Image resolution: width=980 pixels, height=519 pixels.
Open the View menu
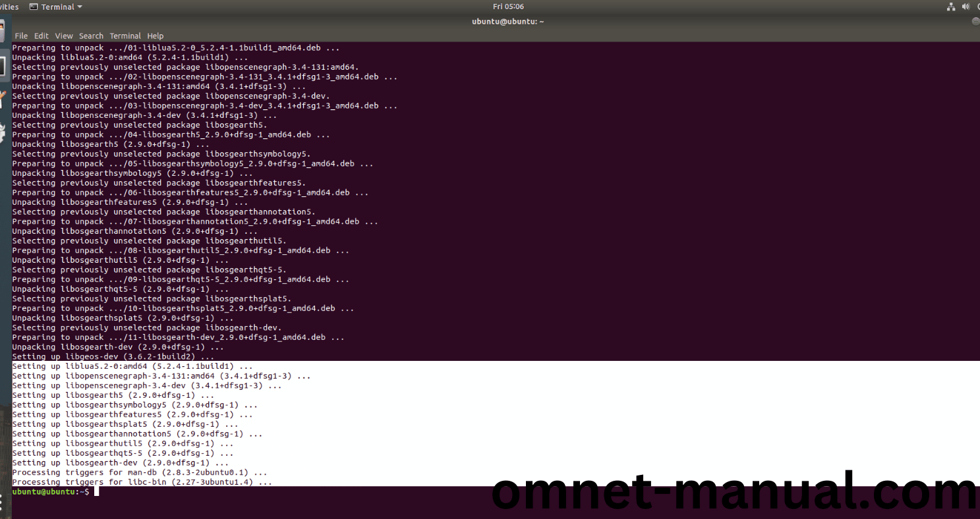64,36
